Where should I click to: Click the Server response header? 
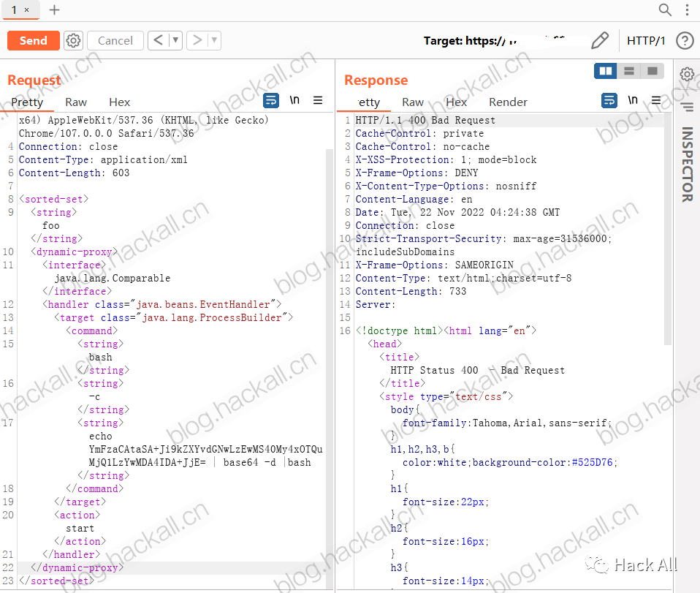[x=376, y=304]
